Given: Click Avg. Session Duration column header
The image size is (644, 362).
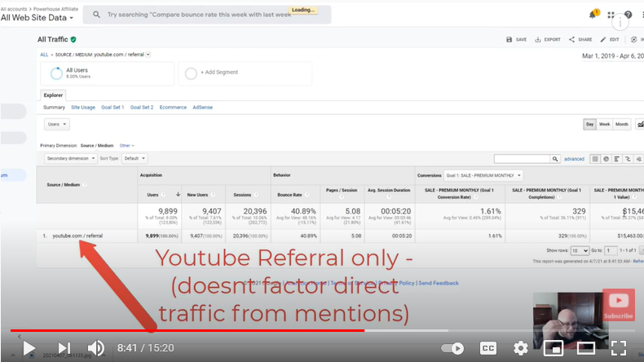Looking at the screenshot, I should click(389, 190).
